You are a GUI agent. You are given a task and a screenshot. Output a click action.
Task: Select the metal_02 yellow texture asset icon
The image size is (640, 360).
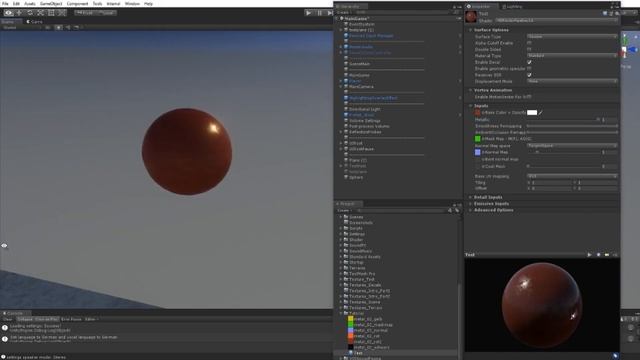[350, 319]
